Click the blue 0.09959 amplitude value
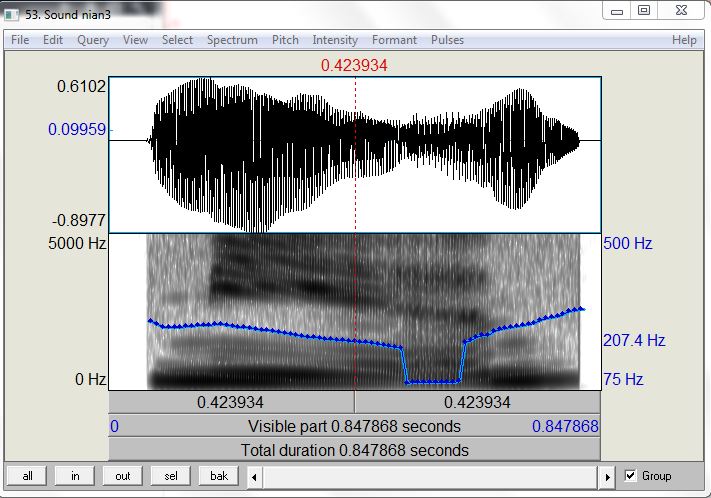711x498 pixels. pyautogui.click(x=77, y=130)
